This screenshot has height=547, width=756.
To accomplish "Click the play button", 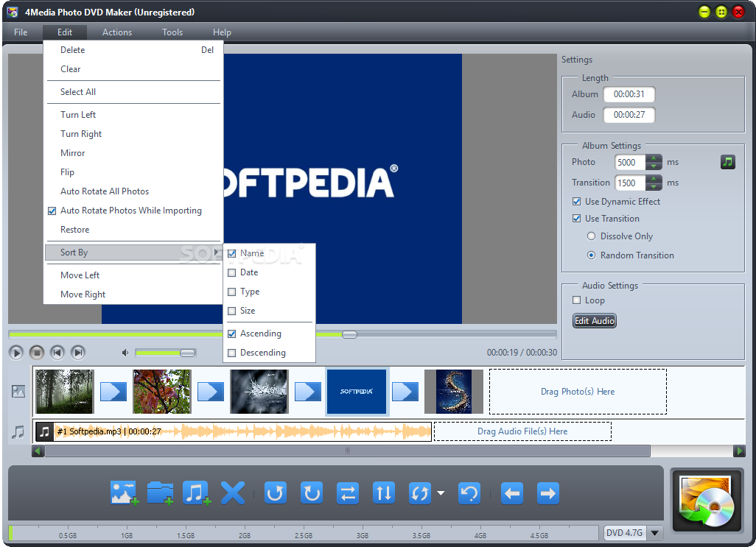I will click(x=16, y=353).
